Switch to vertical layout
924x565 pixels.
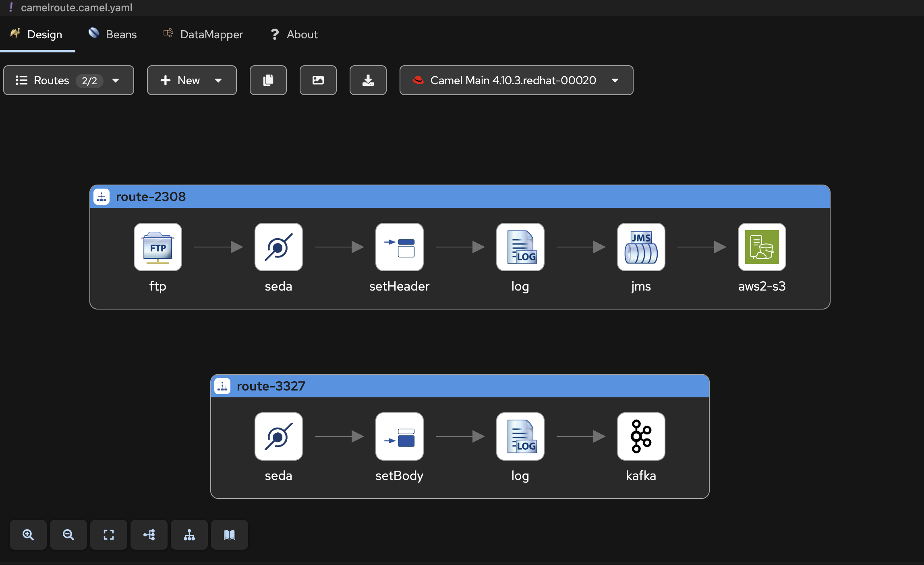point(189,535)
